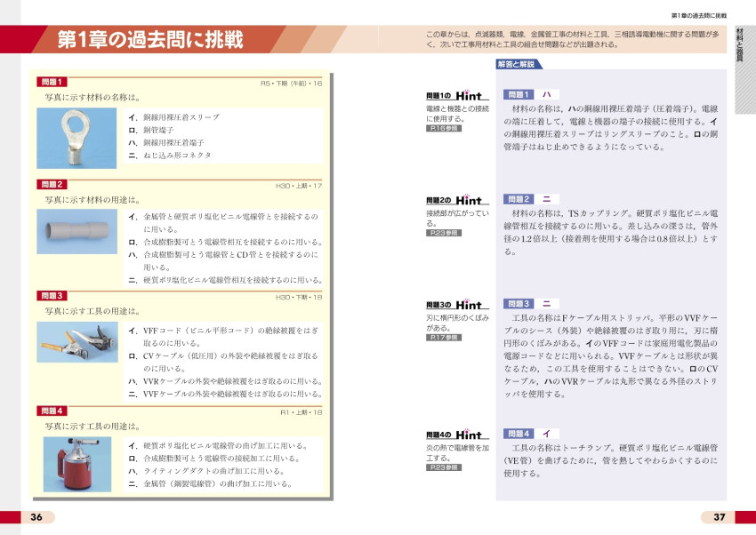Click the red 問題3 header label on left page
This screenshot has height=535, width=756.
point(52,295)
